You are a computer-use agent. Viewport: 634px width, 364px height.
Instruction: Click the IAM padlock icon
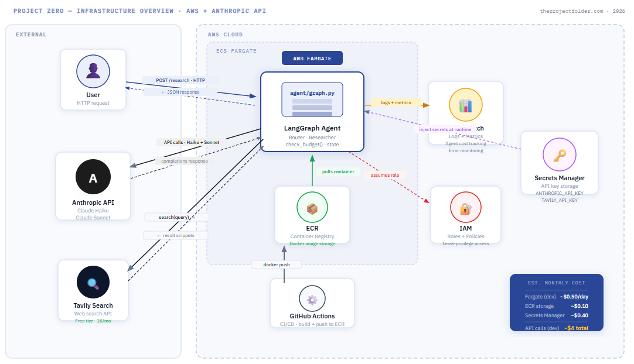[466, 208]
